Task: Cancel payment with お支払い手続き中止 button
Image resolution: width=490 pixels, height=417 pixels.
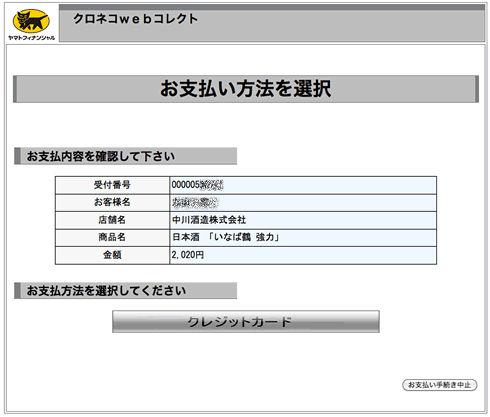Action: click(x=440, y=385)
